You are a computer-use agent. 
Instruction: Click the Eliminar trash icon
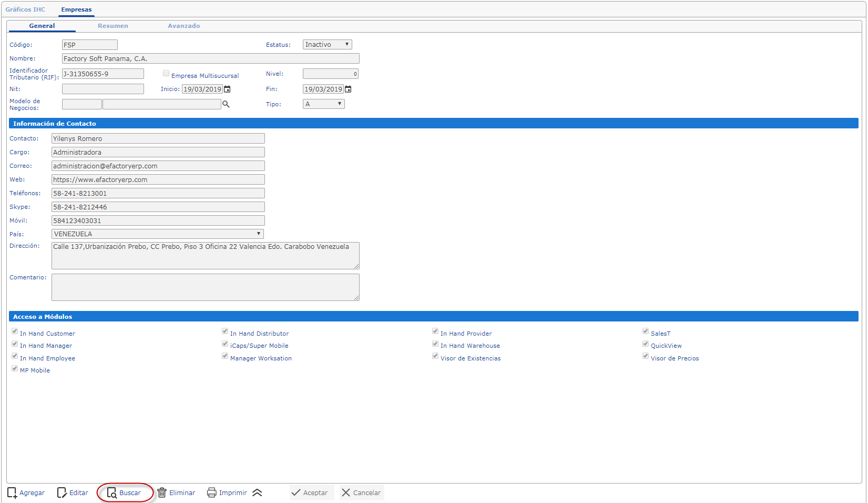[162, 493]
